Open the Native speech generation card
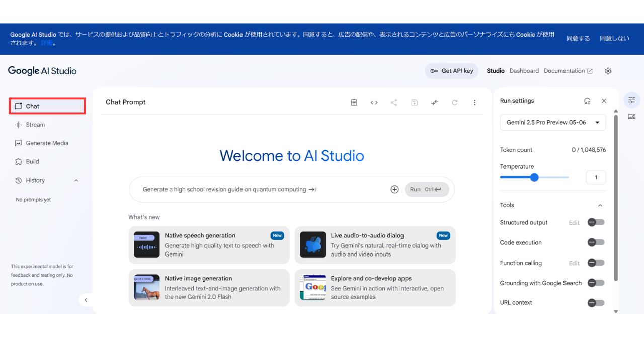 click(x=209, y=245)
